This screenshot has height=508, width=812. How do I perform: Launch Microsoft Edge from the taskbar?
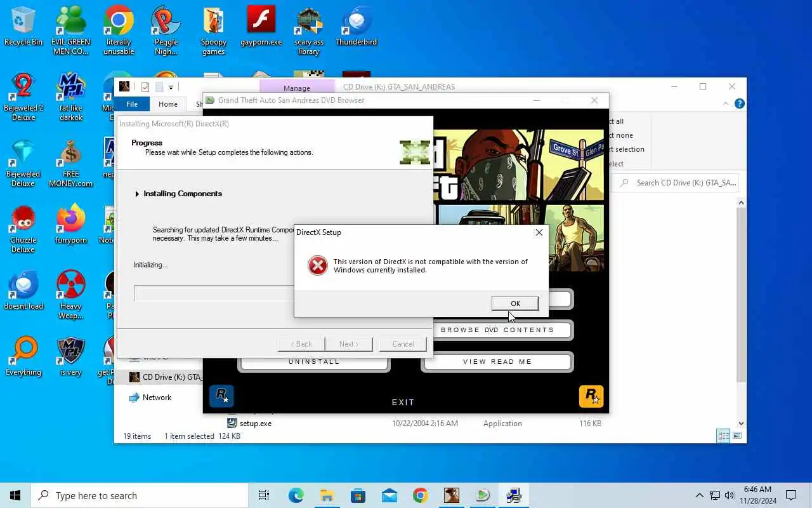pos(296,495)
